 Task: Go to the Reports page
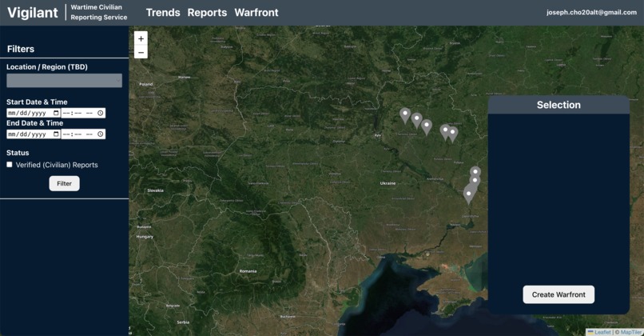pyautogui.click(x=207, y=13)
